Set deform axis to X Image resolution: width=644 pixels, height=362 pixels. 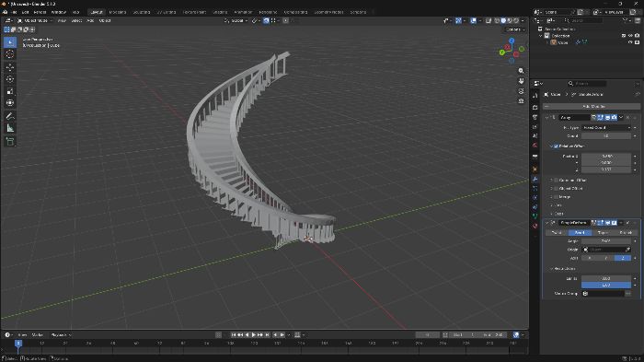point(590,258)
